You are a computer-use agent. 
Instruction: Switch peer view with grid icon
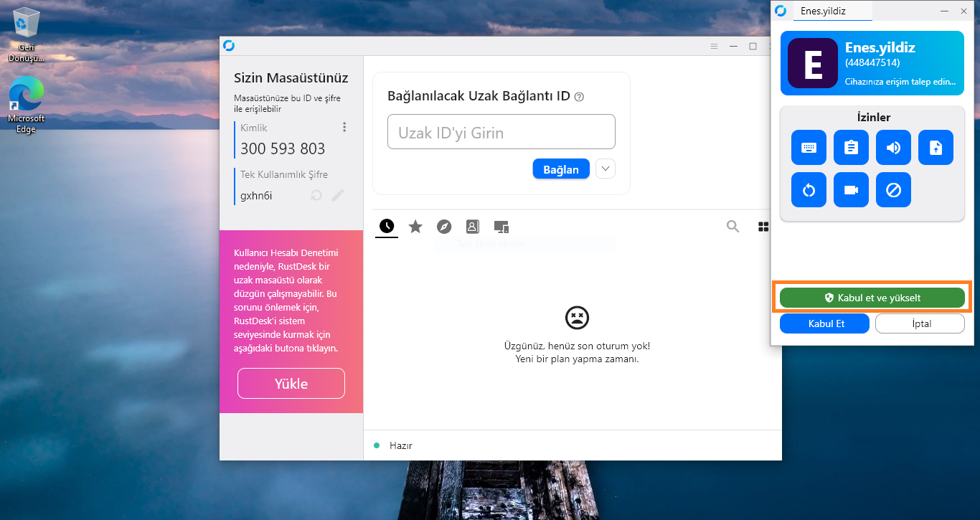[763, 227]
